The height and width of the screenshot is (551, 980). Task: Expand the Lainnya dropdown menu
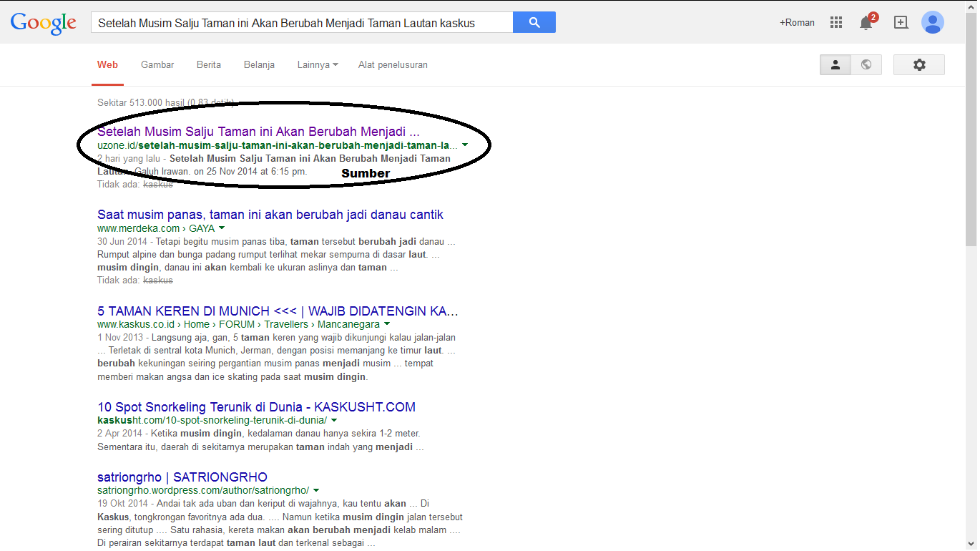(x=318, y=64)
